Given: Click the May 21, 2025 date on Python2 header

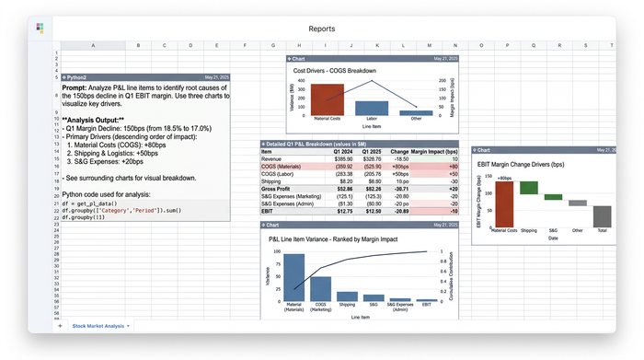Looking at the screenshot, I should (x=217, y=77).
